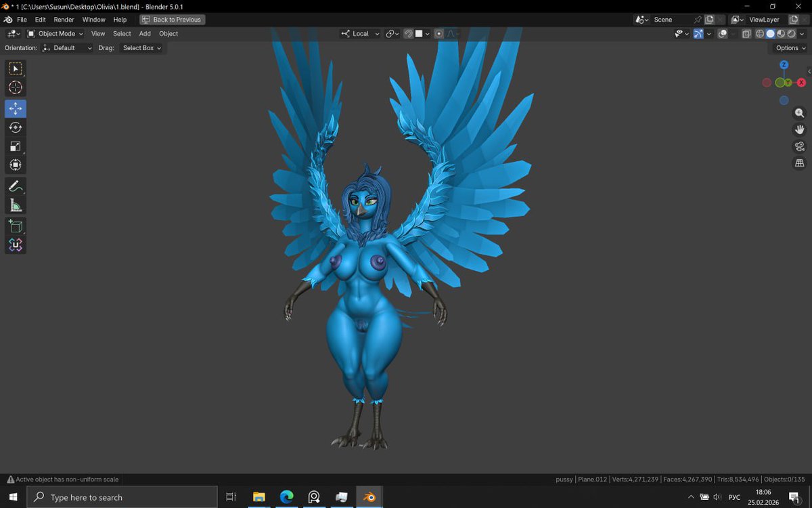Open Microsoft Edge from the taskbar
The width and height of the screenshot is (812, 508).
[286, 497]
